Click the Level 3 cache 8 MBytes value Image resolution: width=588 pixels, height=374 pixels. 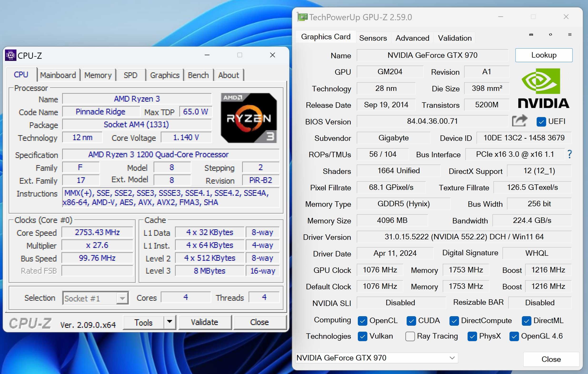point(209,271)
